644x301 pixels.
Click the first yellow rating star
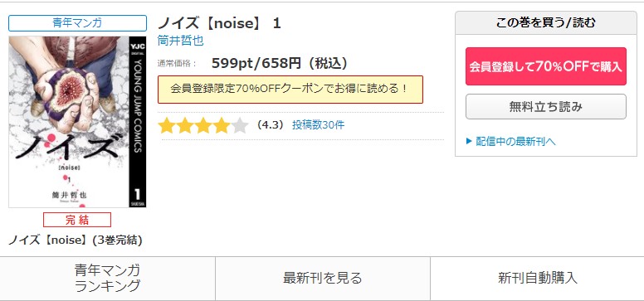[167, 125]
